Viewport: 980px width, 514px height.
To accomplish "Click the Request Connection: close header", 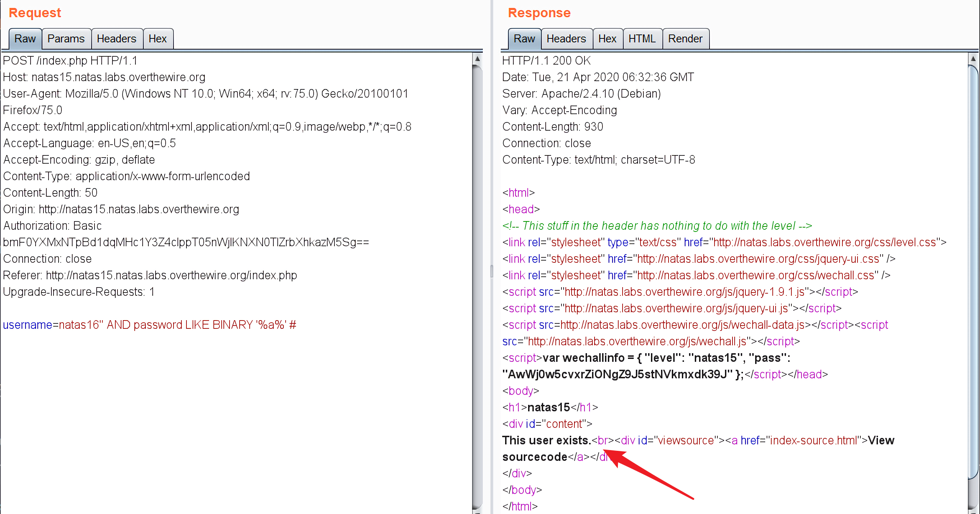I will point(47,259).
